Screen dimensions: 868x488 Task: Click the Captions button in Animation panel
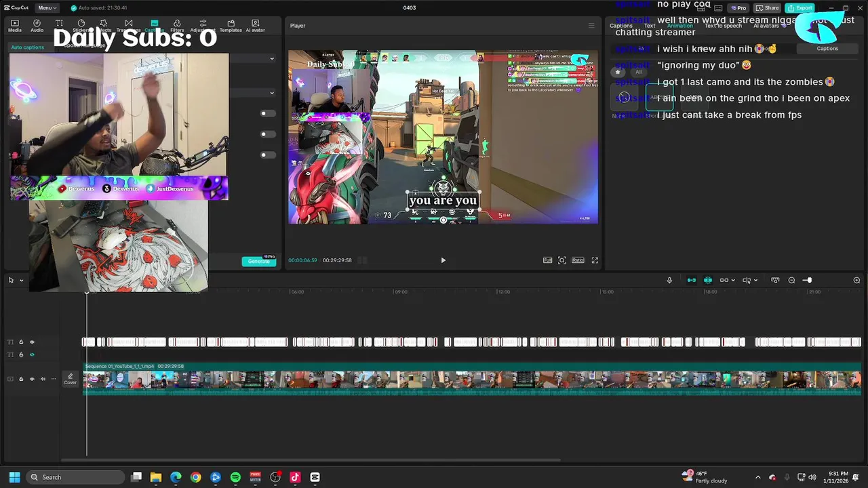[x=827, y=48]
